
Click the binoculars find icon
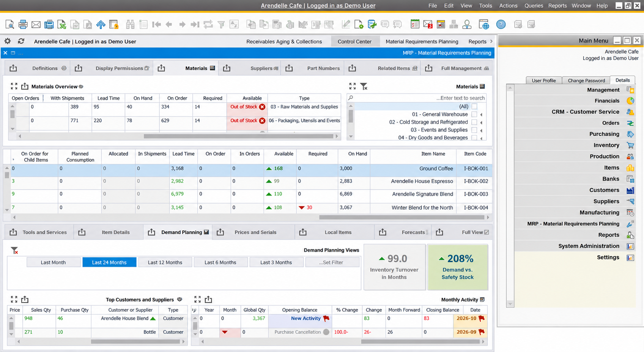point(130,25)
